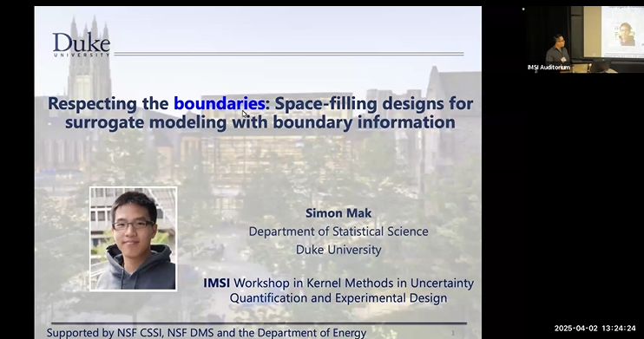The height and width of the screenshot is (339, 644).
Task: Click the Duke University logo
Action: pos(82,45)
